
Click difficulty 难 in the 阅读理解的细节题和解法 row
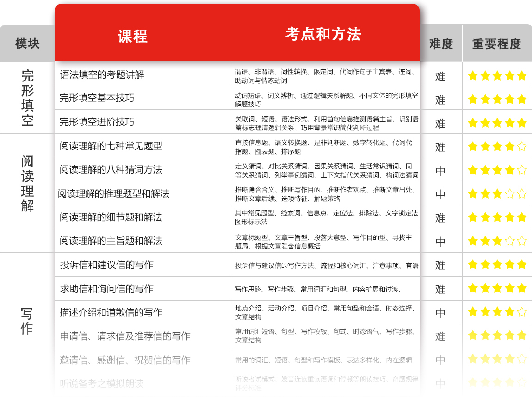440,218
